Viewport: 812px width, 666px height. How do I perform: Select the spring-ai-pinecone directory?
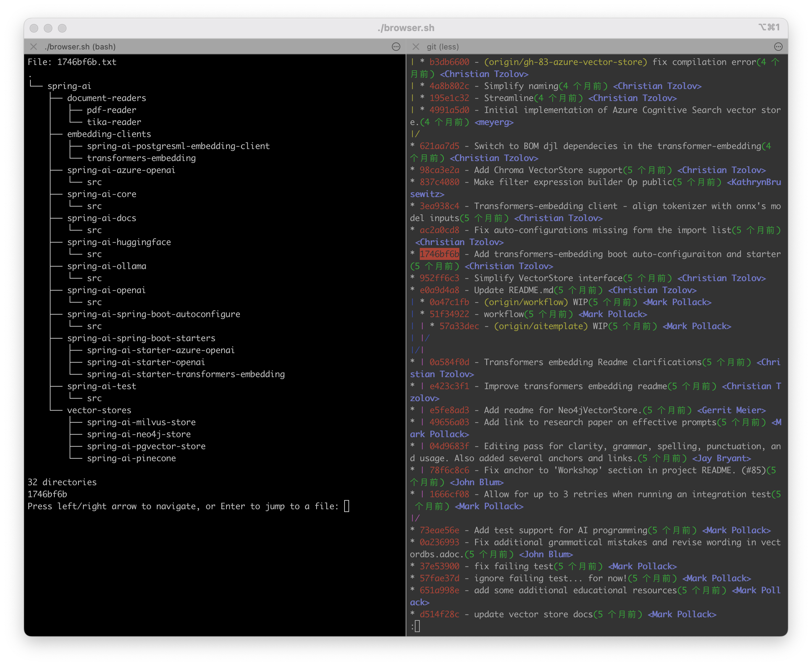(131, 458)
